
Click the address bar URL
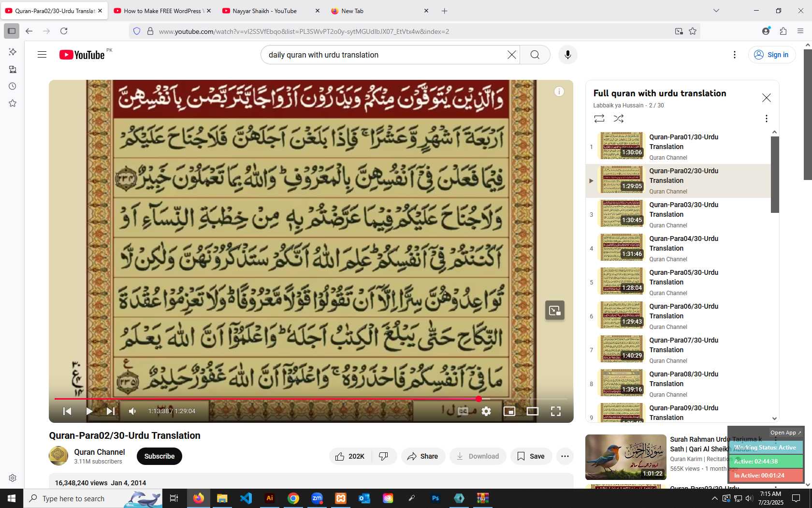(x=304, y=31)
